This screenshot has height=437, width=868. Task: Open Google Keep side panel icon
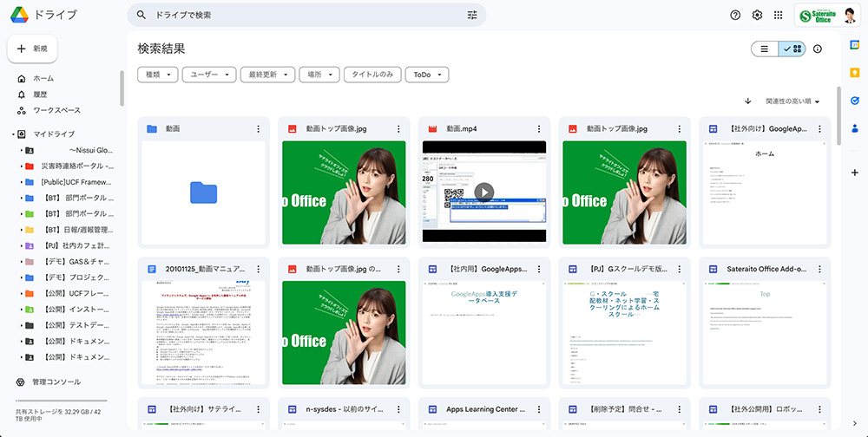[854, 73]
